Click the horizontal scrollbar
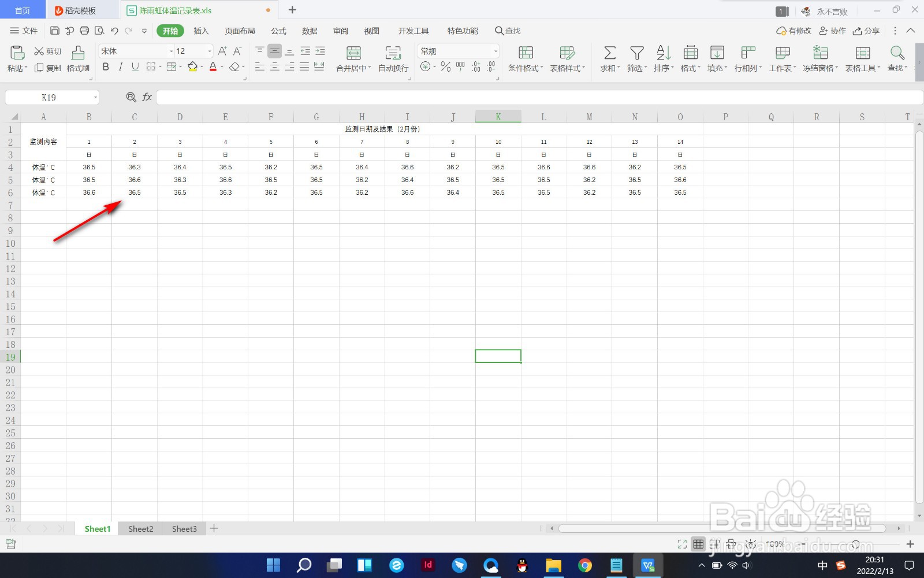 722,528
